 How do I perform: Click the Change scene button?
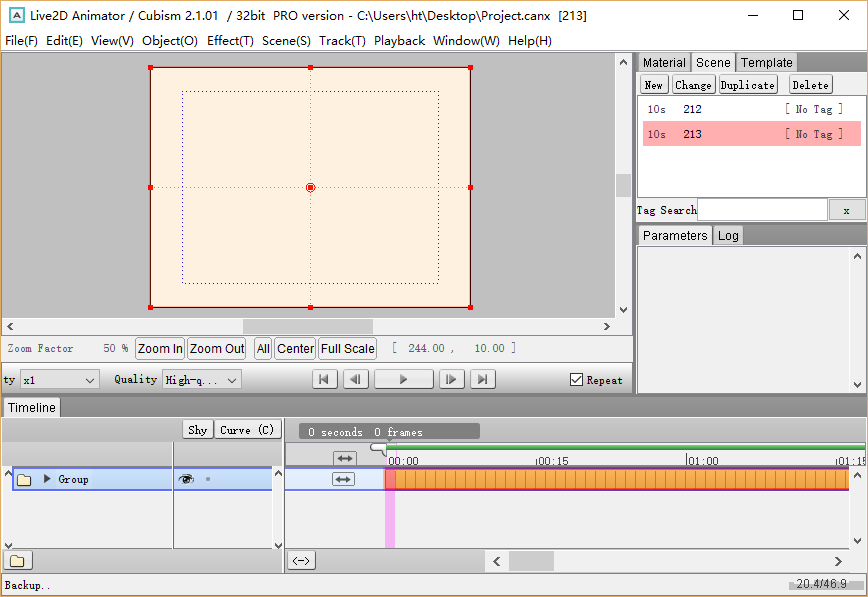[693, 85]
